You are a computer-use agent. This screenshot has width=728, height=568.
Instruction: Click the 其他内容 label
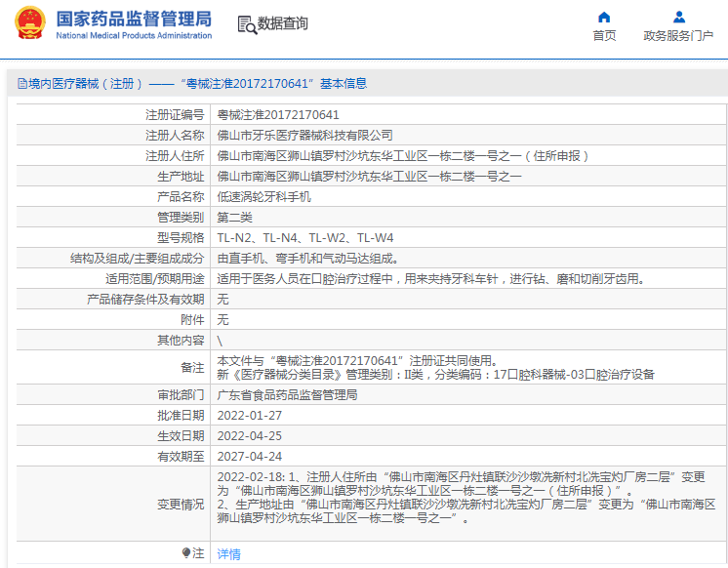click(x=181, y=341)
